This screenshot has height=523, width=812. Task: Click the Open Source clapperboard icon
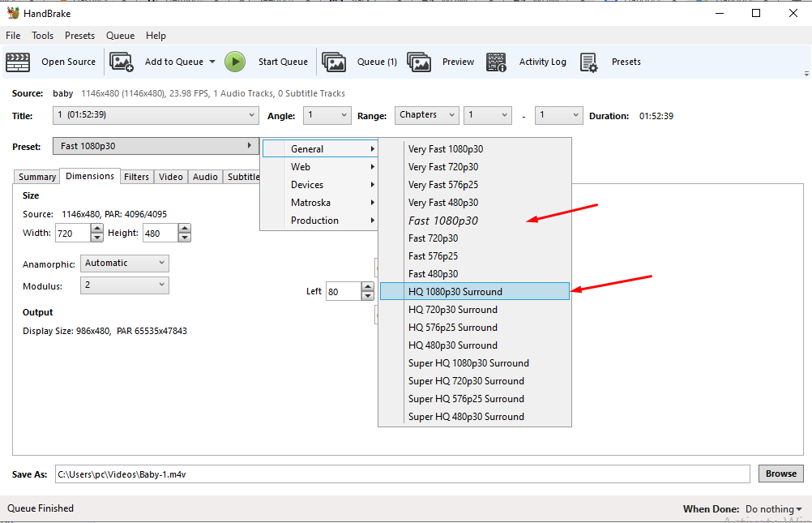tap(18, 62)
